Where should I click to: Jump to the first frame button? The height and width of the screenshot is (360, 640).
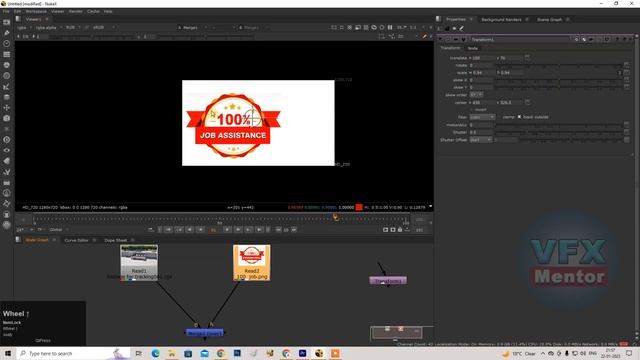tap(168, 230)
